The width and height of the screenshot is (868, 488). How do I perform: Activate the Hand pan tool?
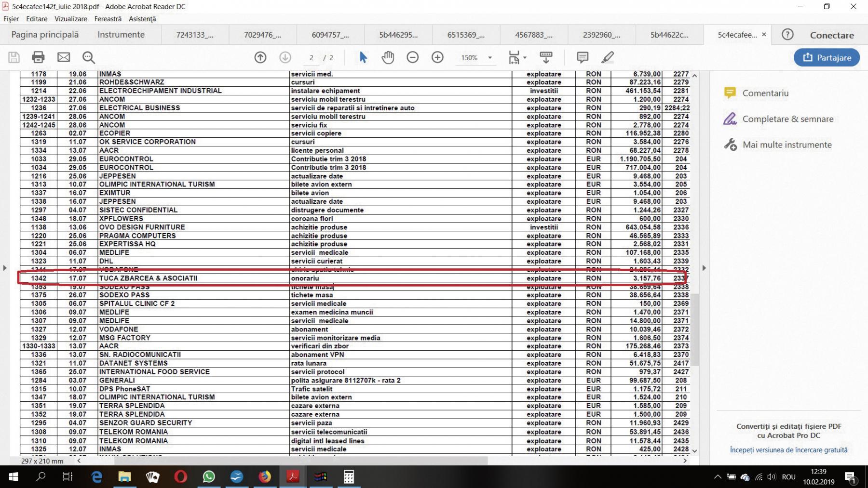(x=388, y=57)
